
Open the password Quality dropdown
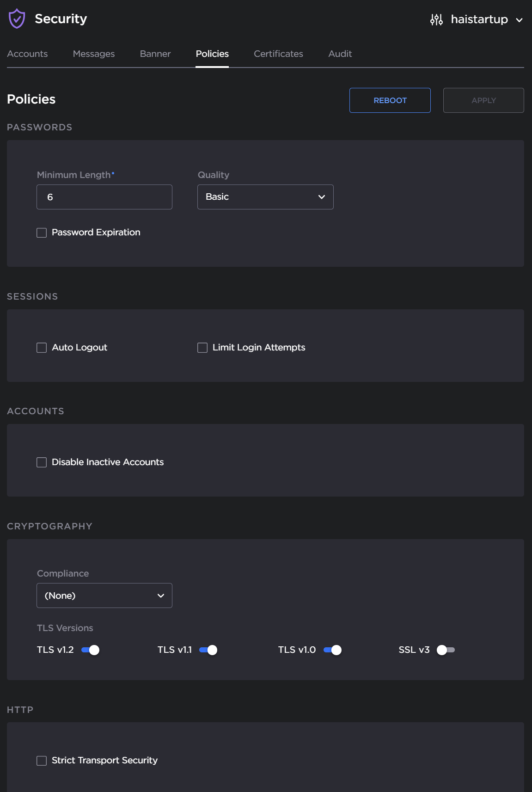[265, 197]
